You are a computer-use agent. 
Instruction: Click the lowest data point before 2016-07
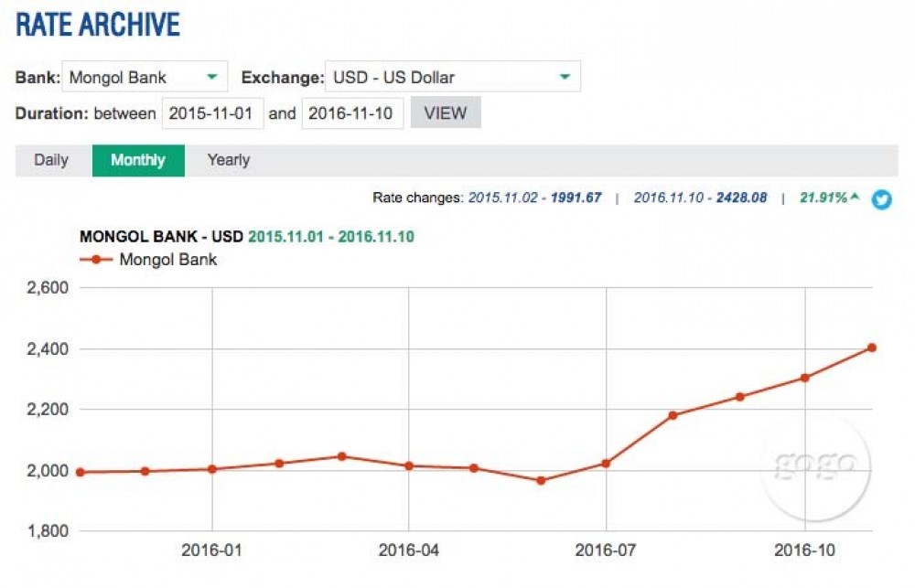541,480
